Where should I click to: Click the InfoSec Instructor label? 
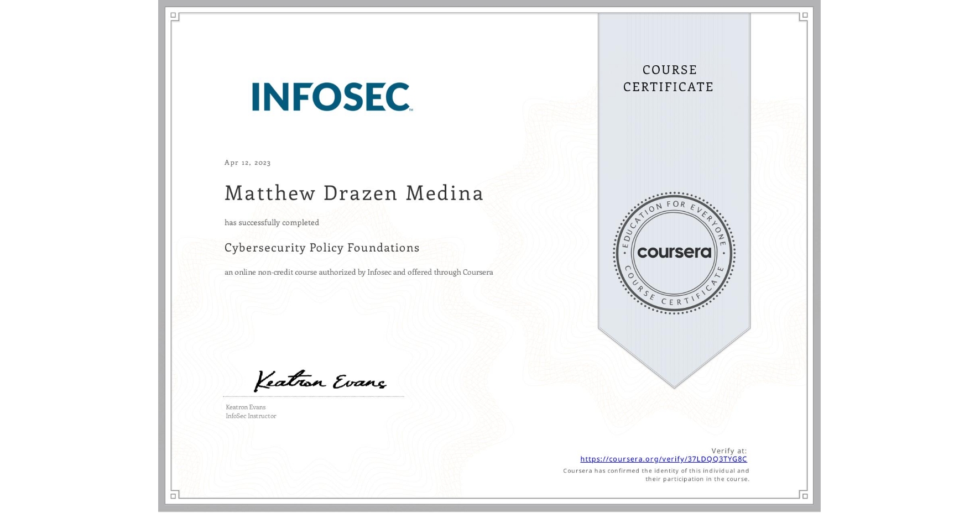251,416
